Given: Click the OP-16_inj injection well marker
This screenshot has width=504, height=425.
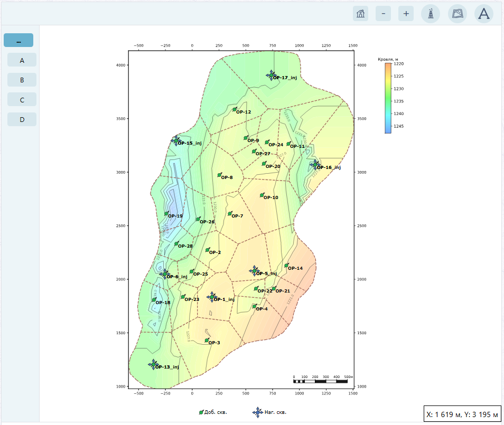Looking at the screenshot, I should tap(315, 165).
